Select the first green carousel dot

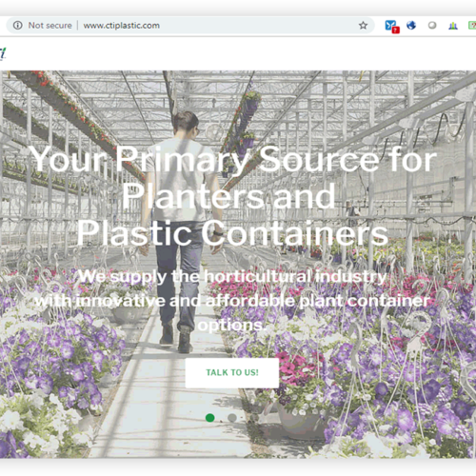[209, 418]
